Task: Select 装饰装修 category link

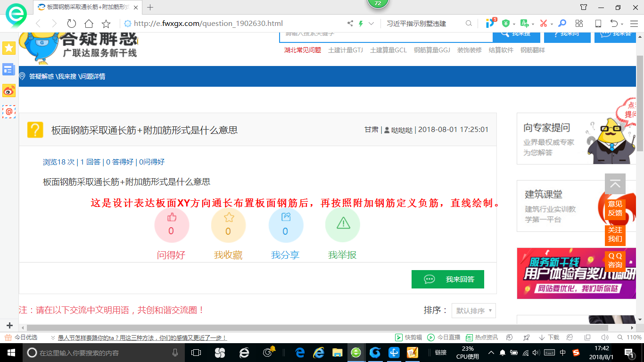Action: click(470, 50)
